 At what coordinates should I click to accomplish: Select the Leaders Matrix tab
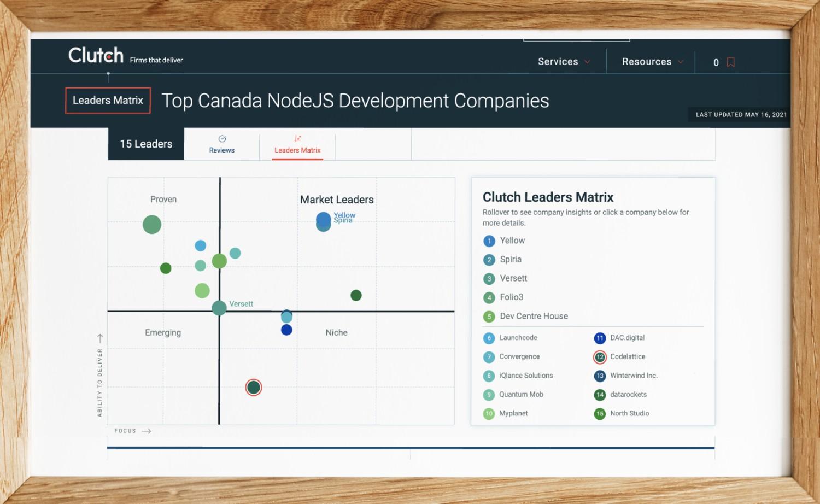pos(297,144)
